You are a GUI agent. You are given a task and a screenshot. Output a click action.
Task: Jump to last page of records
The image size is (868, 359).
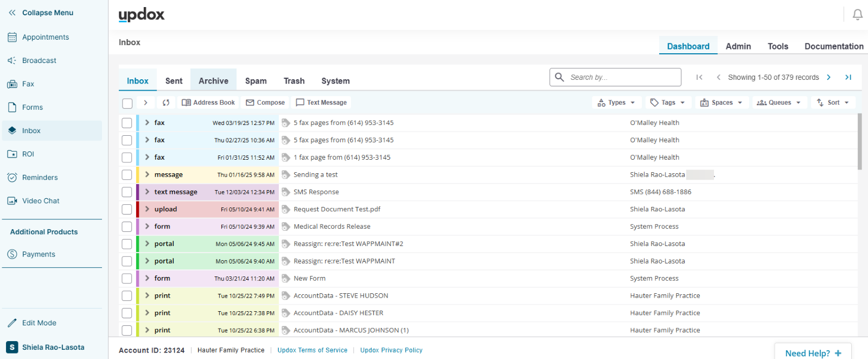coord(848,77)
